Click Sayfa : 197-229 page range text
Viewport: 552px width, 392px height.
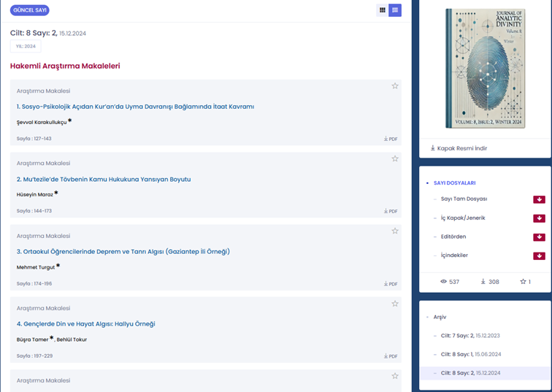pyautogui.click(x=34, y=356)
